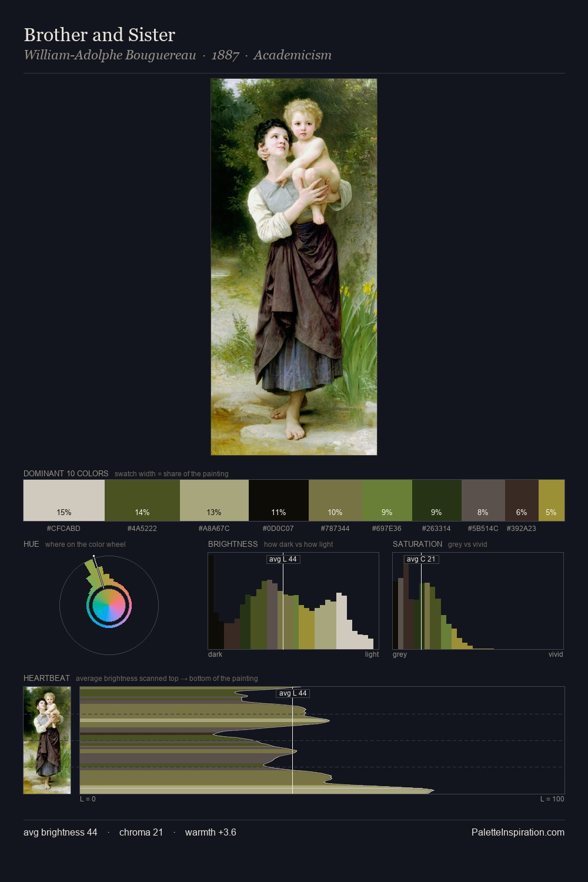Click the avg C 21 label

421,559
